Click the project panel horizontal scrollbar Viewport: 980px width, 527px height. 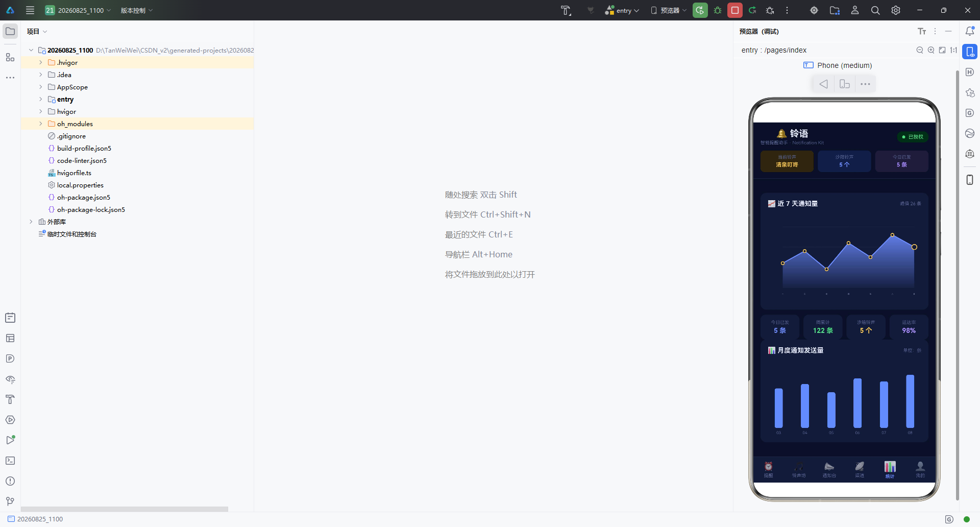point(124,509)
